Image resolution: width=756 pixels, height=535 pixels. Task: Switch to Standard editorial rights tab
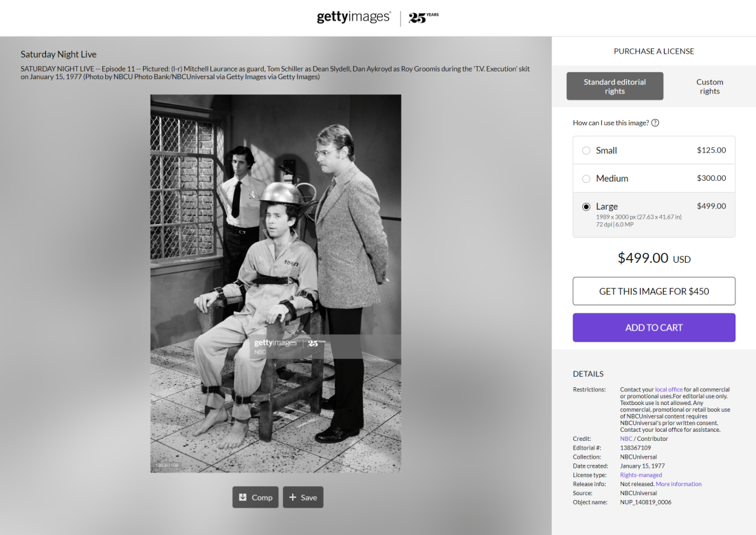pyautogui.click(x=614, y=87)
